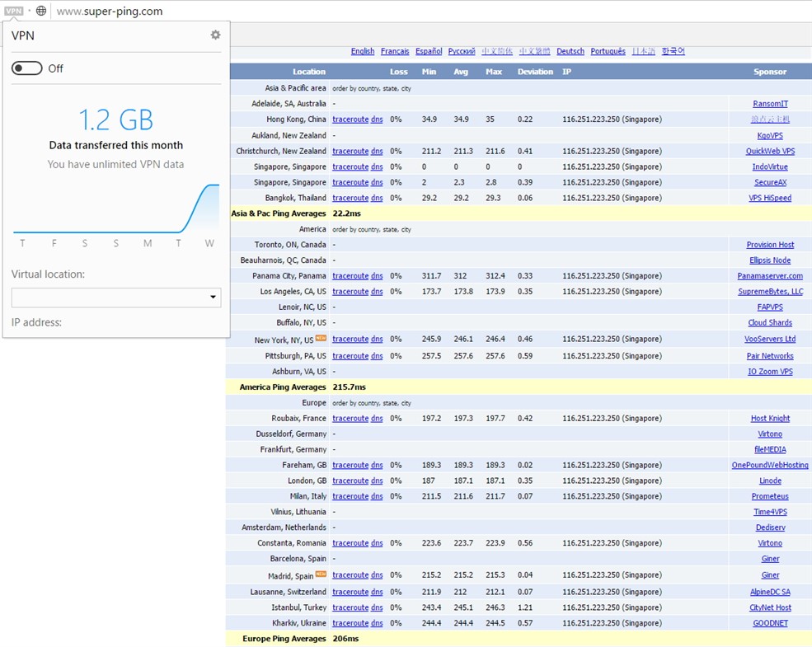Open IO Zoom VPS sponsor link

point(770,372)
